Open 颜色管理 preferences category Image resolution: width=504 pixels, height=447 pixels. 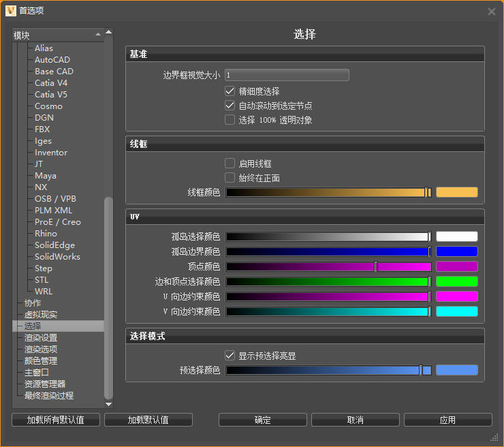point(41,361)
